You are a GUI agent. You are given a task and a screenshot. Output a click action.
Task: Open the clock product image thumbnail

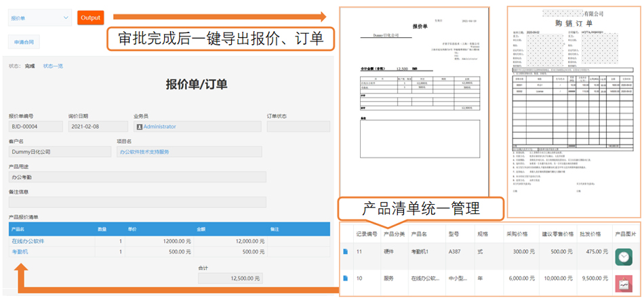click(624, 256)
